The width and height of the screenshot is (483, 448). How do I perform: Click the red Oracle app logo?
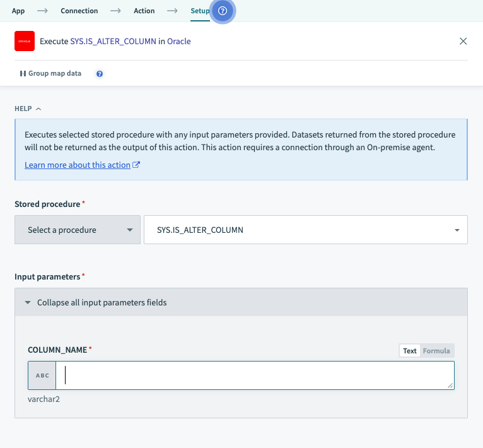(x=25, y=41)
